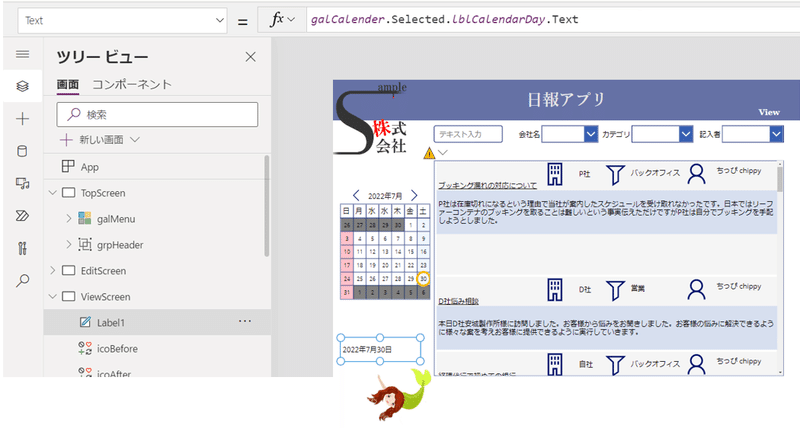Open Advanced tools icon in left rail
Screen dimensions: 800x428
22,248
